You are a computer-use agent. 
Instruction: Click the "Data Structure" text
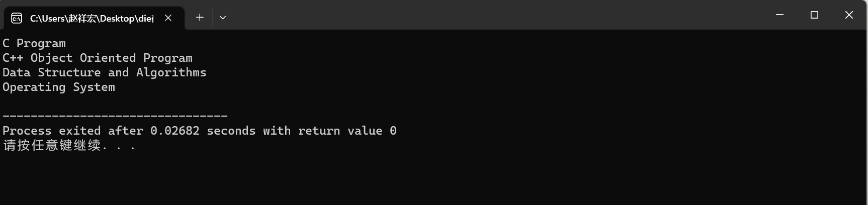point(52,73)
